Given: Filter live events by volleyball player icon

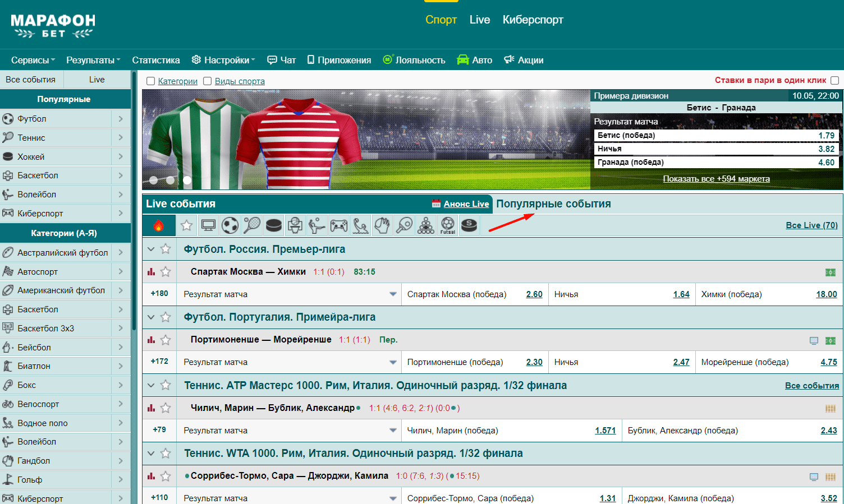Looking at the screenshot, I should pos(316,225).
